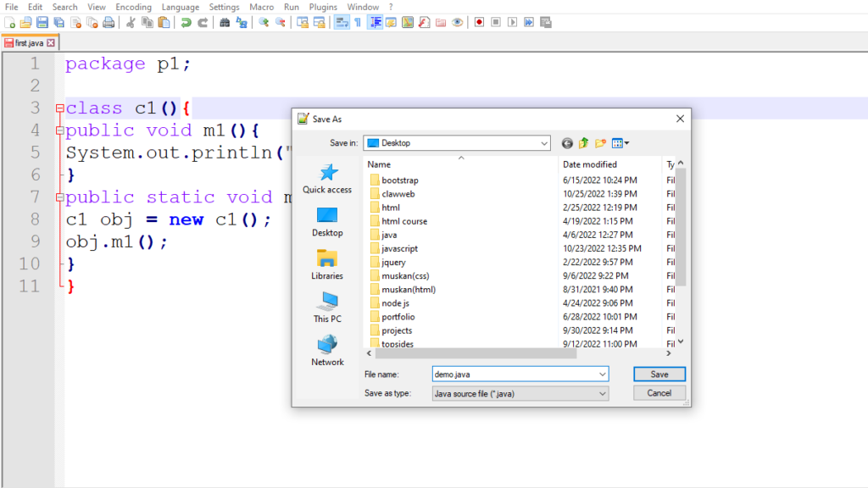Click the Save recorded macro icon
This screenshot has height=488, width=868.
[546, 23]
